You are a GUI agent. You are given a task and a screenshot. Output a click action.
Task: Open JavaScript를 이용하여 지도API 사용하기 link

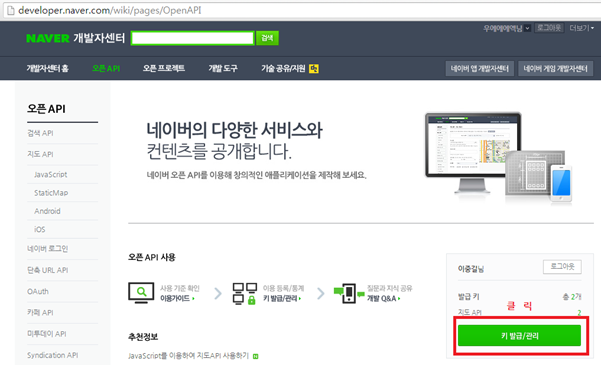189,356
